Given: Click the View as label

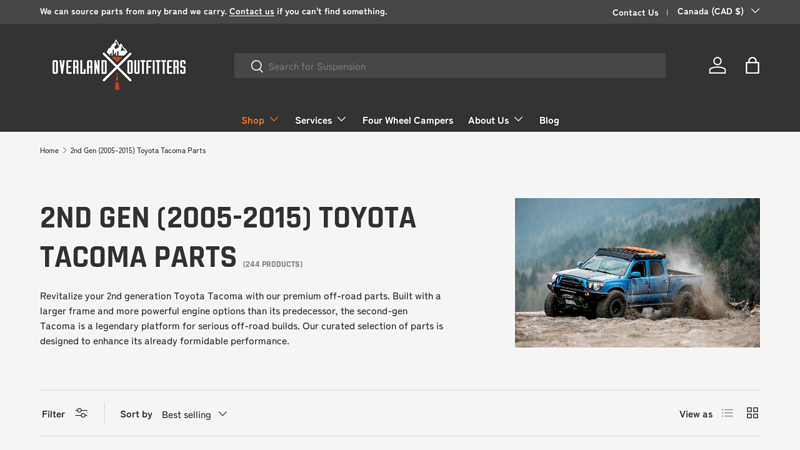Looking at the screenshot, I should 695,414.
